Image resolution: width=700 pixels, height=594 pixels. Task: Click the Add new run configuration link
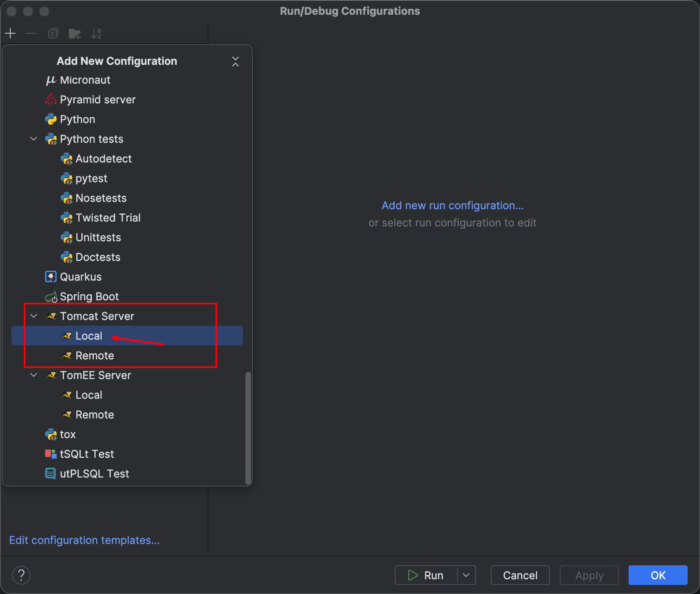point(453,206)
